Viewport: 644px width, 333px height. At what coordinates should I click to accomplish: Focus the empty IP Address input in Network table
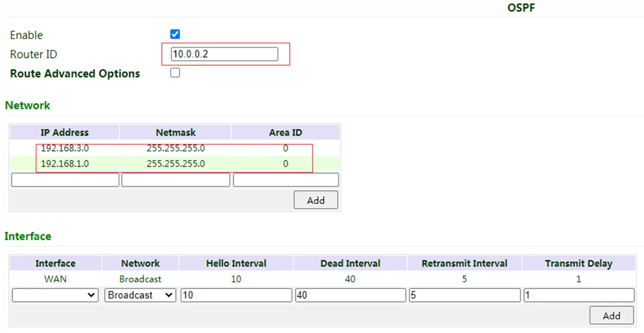point(65,180)
